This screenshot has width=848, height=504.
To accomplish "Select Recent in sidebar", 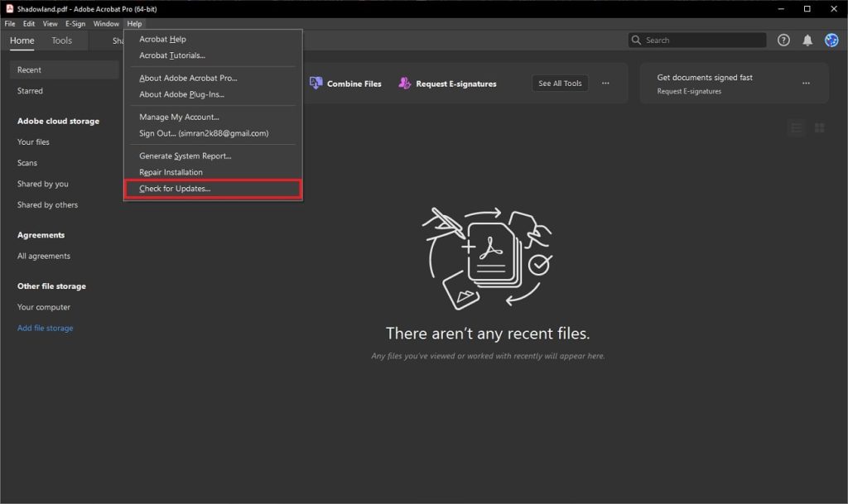I will click(x=64, y=70).
